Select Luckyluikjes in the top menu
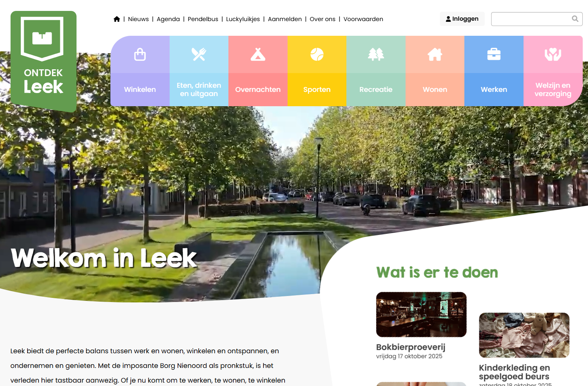This screenshot has height=386, width=588. pos(243,19)
